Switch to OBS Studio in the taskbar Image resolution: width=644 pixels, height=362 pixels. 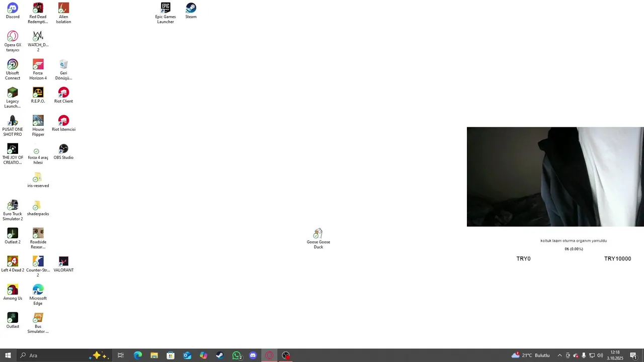click(x=286, y=355)
